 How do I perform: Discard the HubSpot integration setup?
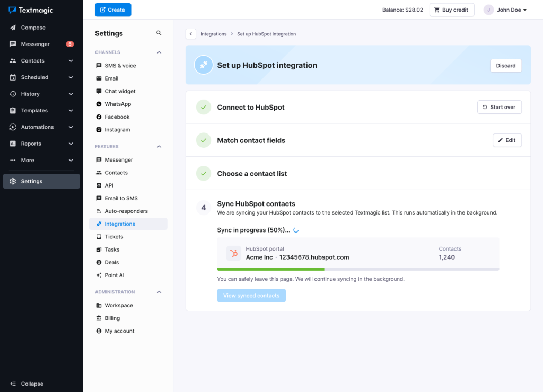coord(505,65)
